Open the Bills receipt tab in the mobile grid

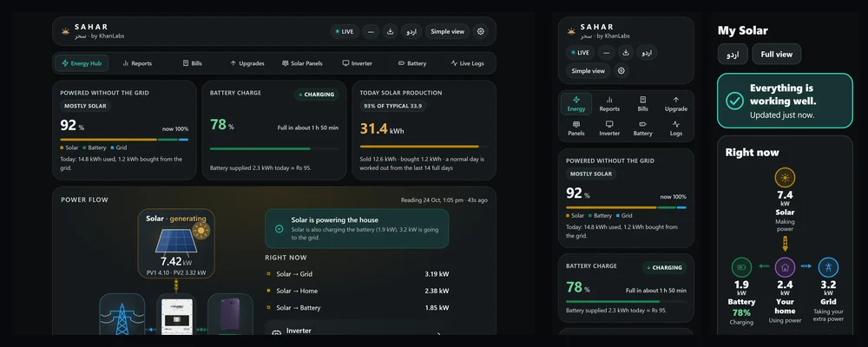point(642,103)
